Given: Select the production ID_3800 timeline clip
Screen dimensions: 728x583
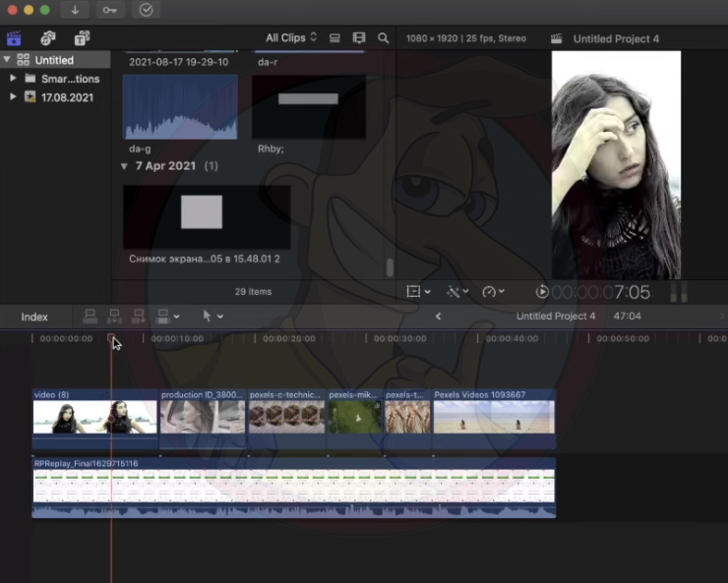Looking at the screenshot, I should coord(203,419).
